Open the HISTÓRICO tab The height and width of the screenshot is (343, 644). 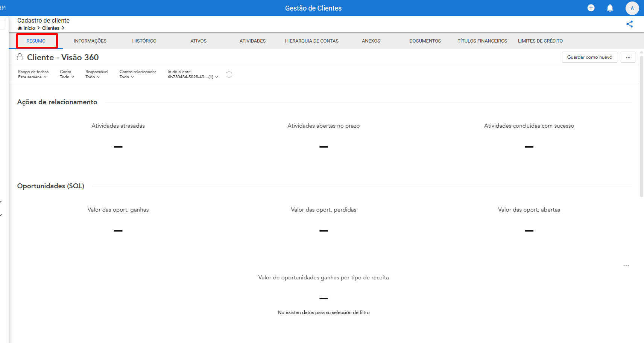point(144,41)
